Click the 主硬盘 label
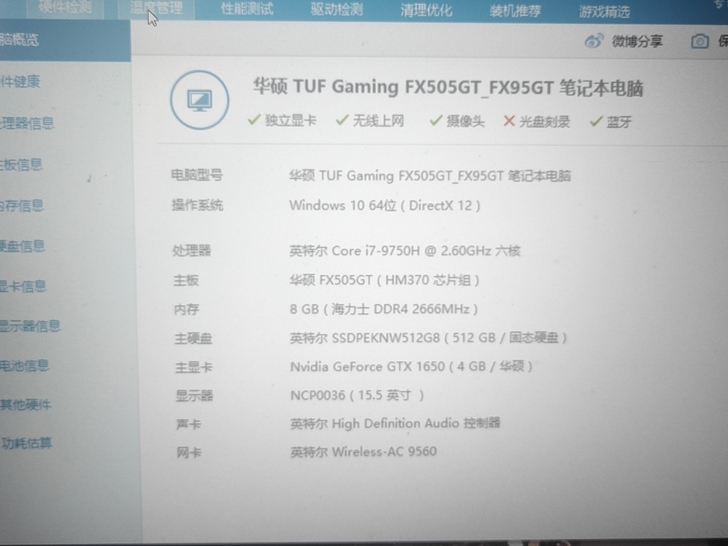Viewport: 728px width, 546px height. point(194,338)
